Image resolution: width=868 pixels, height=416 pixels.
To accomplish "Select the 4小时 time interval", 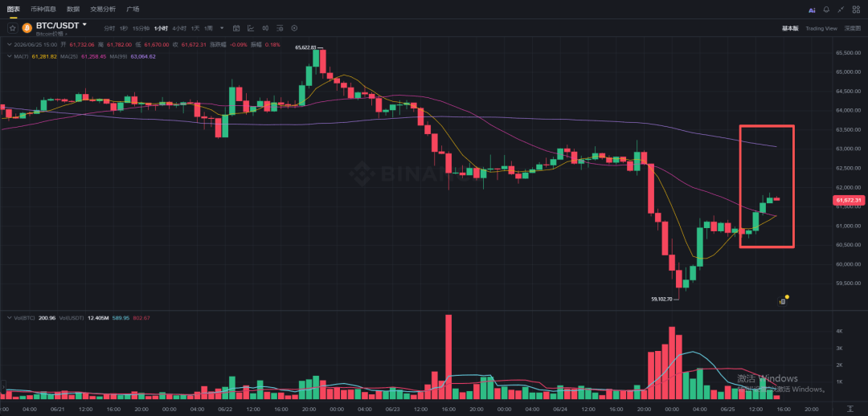I will (x=178, y=28).
